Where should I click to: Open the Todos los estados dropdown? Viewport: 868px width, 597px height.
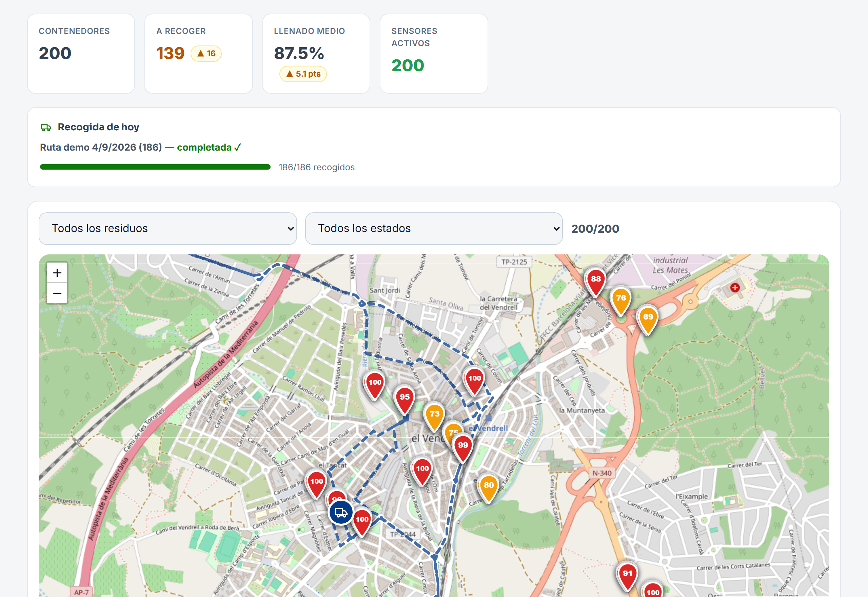pyautogui.click(x=434, y=229)
